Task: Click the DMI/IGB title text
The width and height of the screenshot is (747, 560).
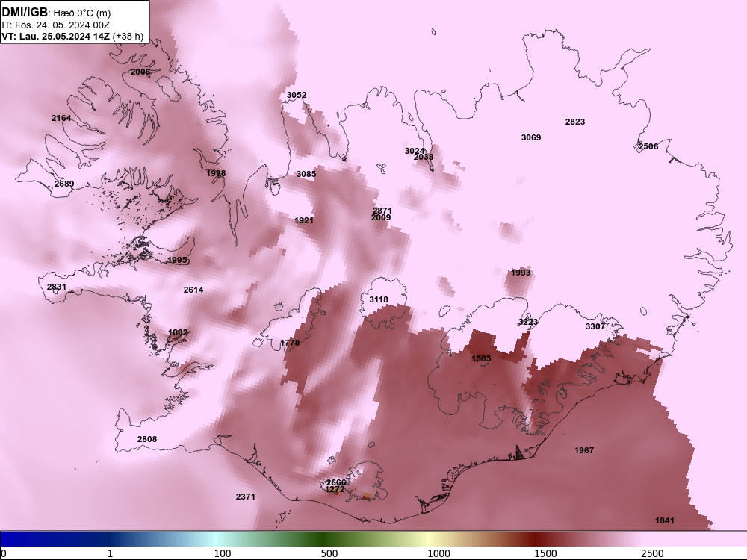Action: tap(25, 12)
